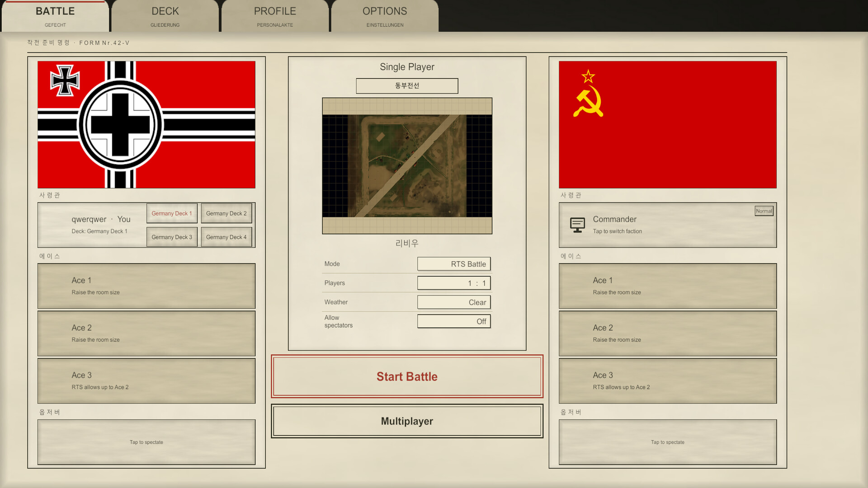
Task: Open Multiplayer mode
Action: pos(407,421)
